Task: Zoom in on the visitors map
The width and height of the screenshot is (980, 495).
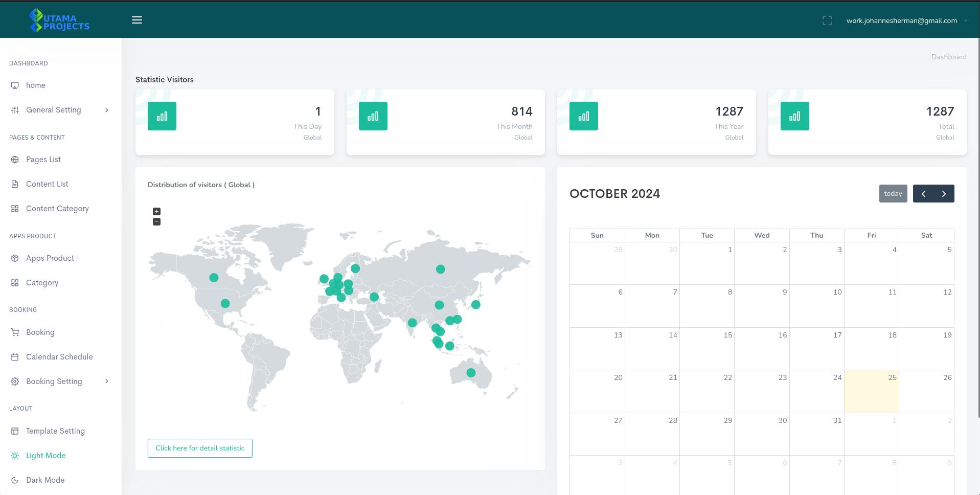Action: pos(156,211)
